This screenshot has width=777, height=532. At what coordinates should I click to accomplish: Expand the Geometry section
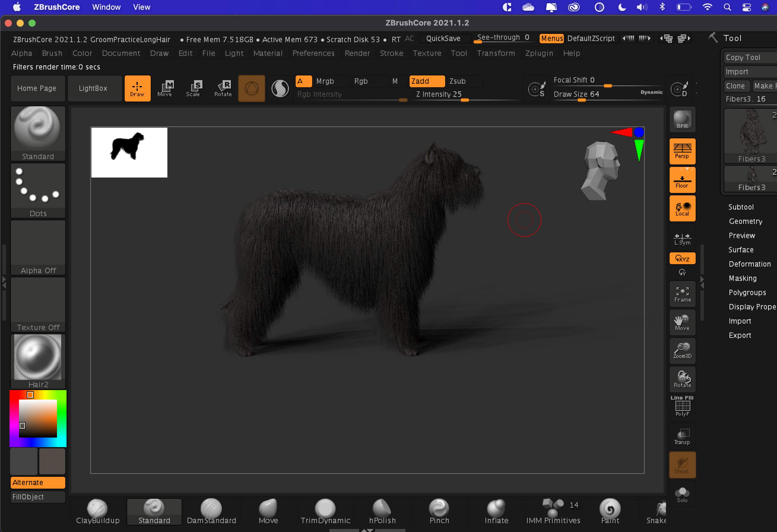(x=746, y=221)
